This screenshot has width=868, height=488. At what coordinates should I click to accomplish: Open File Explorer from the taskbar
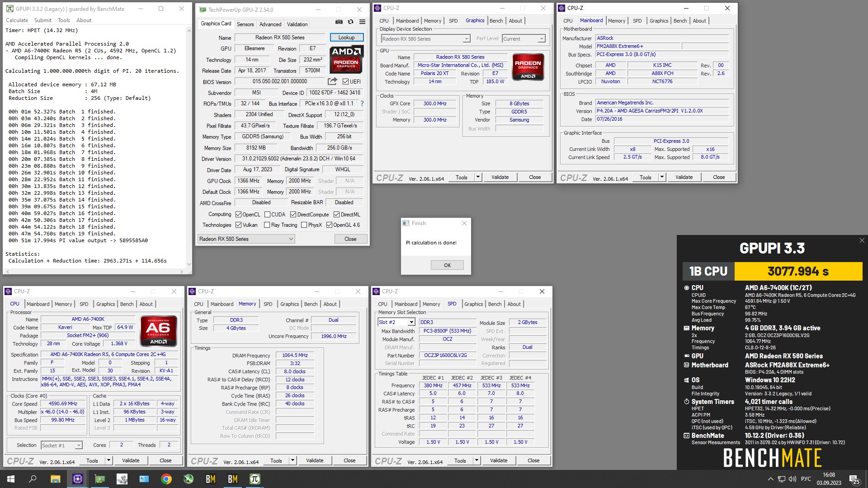[55, 479]
